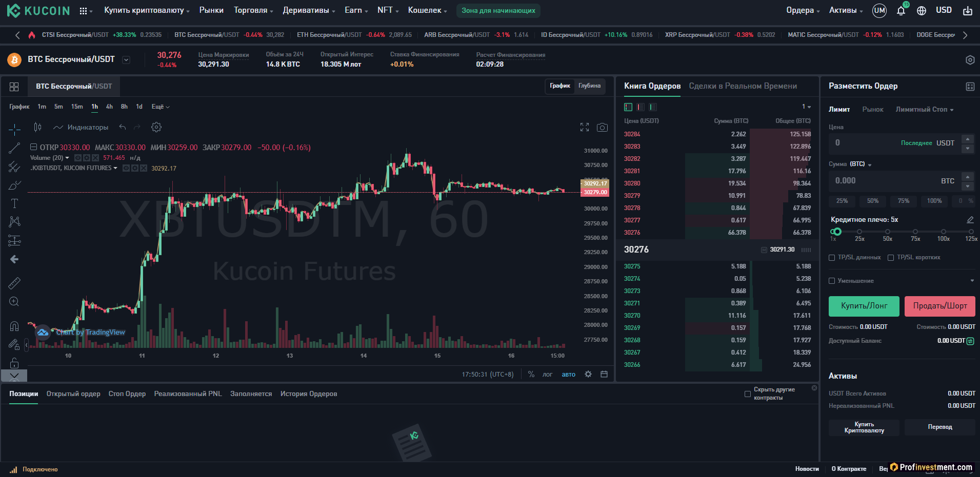The width and height of the screenshot is (980, 477).
Task: Click the Перевод button
Action: (939, 427)
